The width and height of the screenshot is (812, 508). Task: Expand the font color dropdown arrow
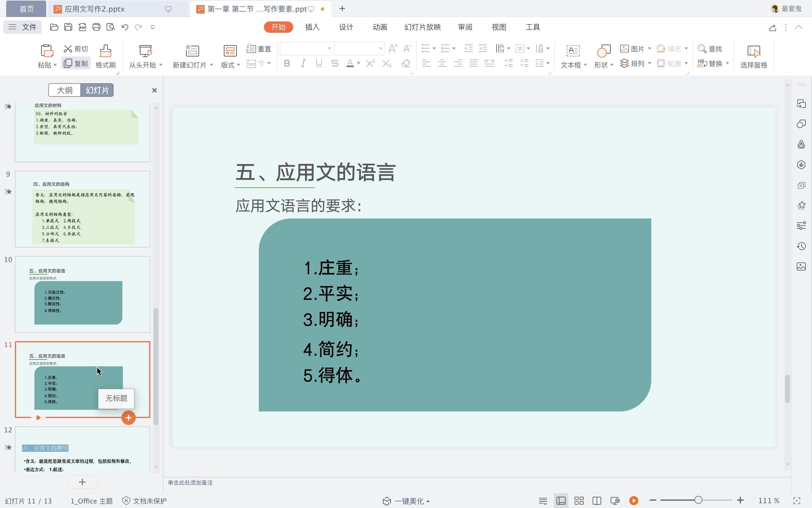pyautogui.click(x=359, y=63)
